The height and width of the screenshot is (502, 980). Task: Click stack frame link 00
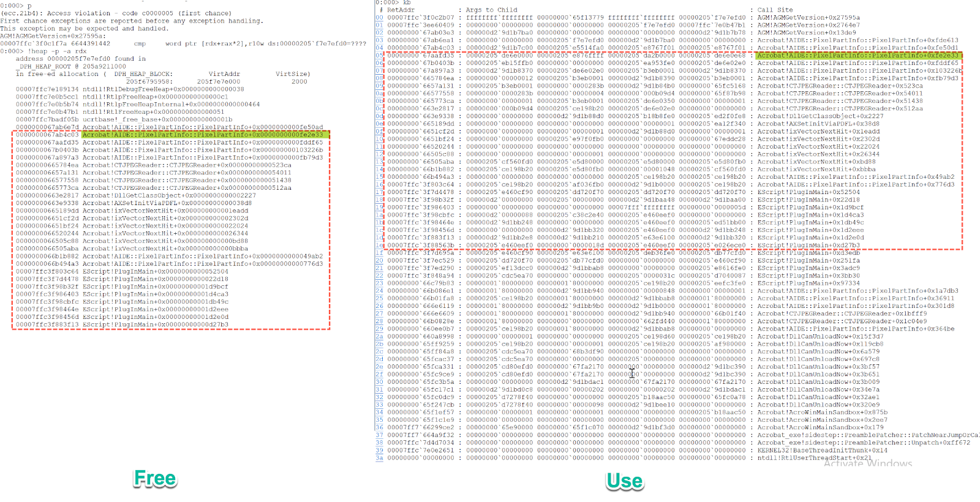point(379,18)
